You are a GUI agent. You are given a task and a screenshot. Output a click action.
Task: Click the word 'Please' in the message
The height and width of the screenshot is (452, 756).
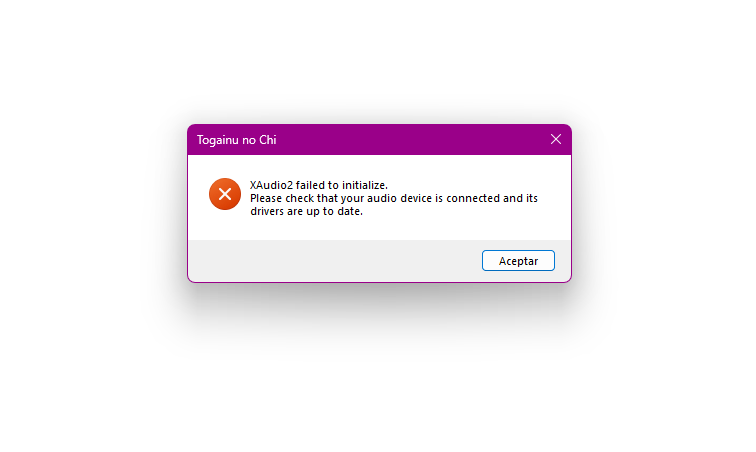[x=266, y=198]
